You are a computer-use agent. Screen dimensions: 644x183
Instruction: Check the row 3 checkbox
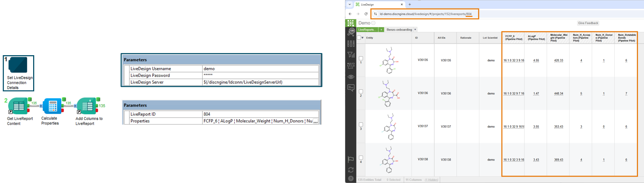tap(361, 124)
